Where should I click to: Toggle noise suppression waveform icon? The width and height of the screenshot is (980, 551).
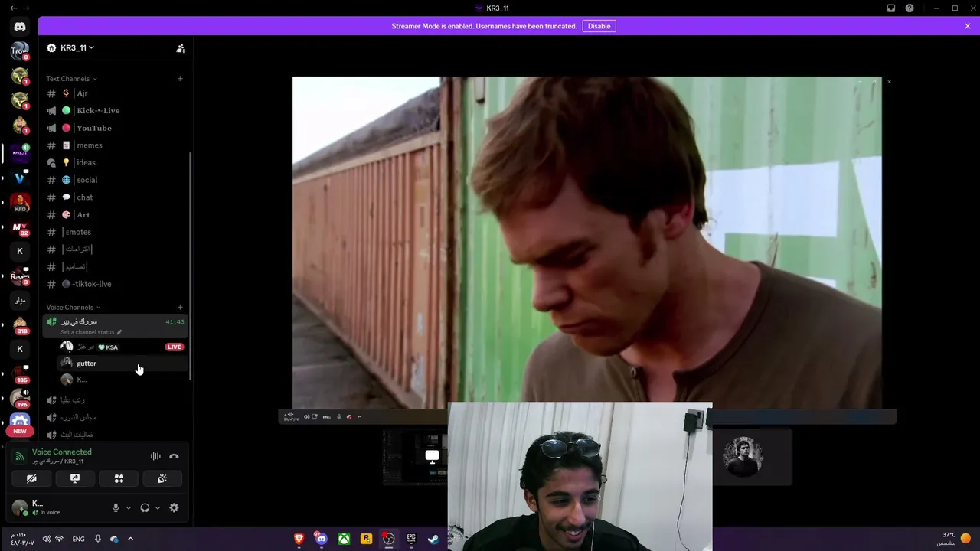pyautogui.click(x=155, y=456)
